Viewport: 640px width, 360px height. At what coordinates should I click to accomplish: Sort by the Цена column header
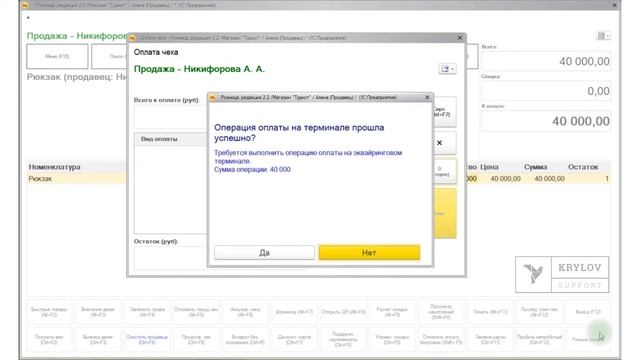(489, 167)
